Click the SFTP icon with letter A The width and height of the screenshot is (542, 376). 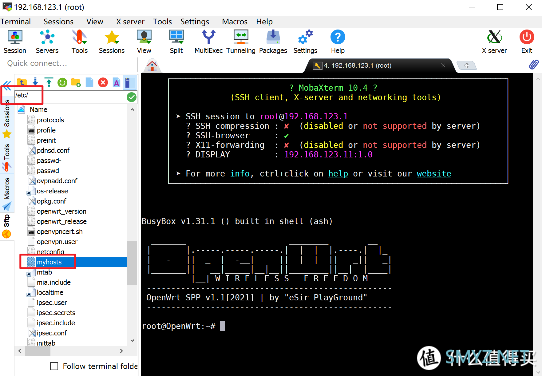(116, 82)
